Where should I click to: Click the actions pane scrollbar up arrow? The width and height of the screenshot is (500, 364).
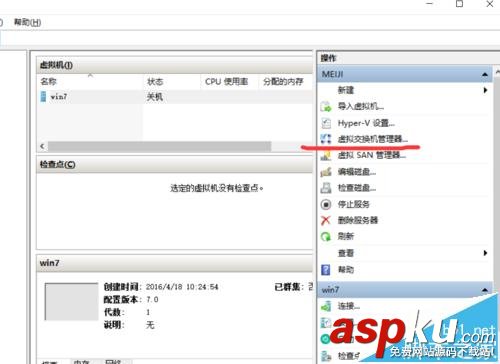click(x=497, y=71)
